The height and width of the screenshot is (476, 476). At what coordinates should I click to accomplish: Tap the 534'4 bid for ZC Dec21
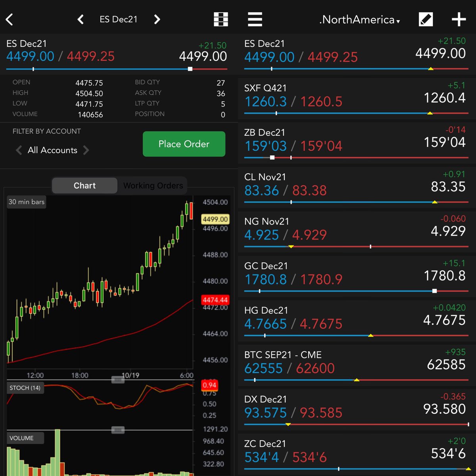(x=262, y=457)
